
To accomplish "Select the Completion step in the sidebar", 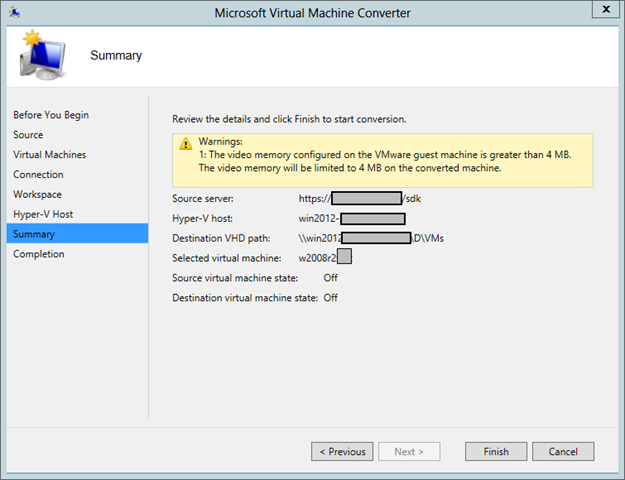I will [x=39, y=254].
